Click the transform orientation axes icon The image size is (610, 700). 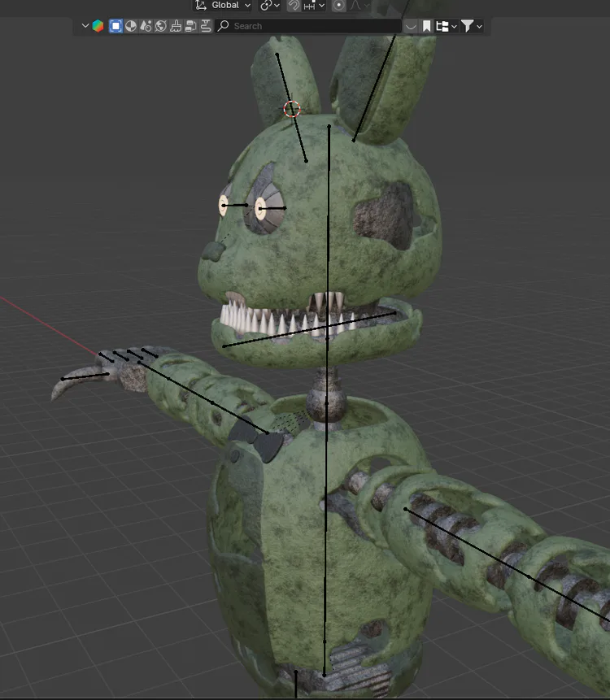pos(201,6)
